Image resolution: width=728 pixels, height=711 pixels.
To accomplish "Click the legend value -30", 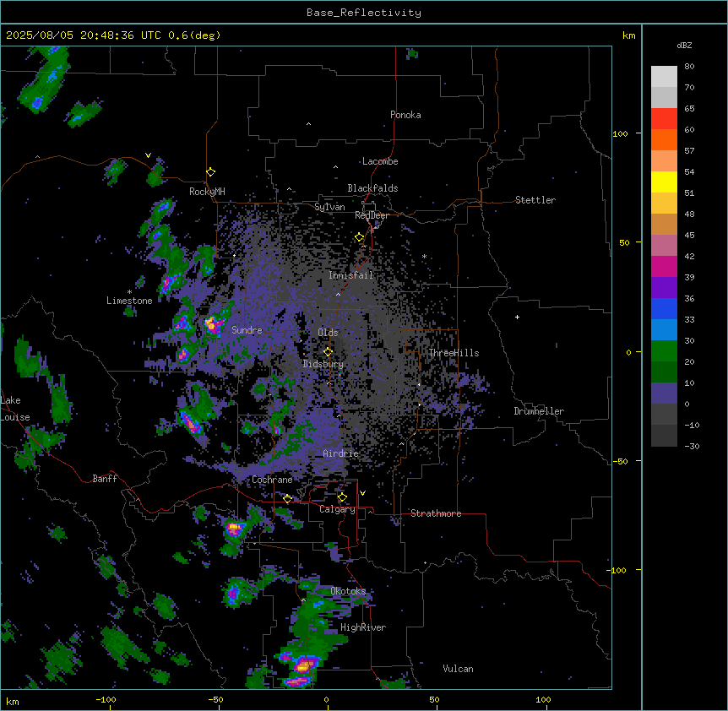I will (x=692, y=447).
